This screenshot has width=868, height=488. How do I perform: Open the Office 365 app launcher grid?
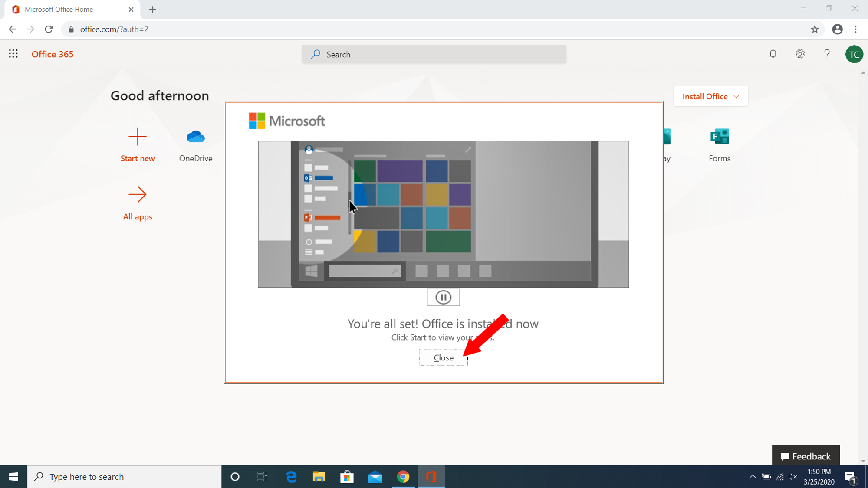[x=13, y=54]
